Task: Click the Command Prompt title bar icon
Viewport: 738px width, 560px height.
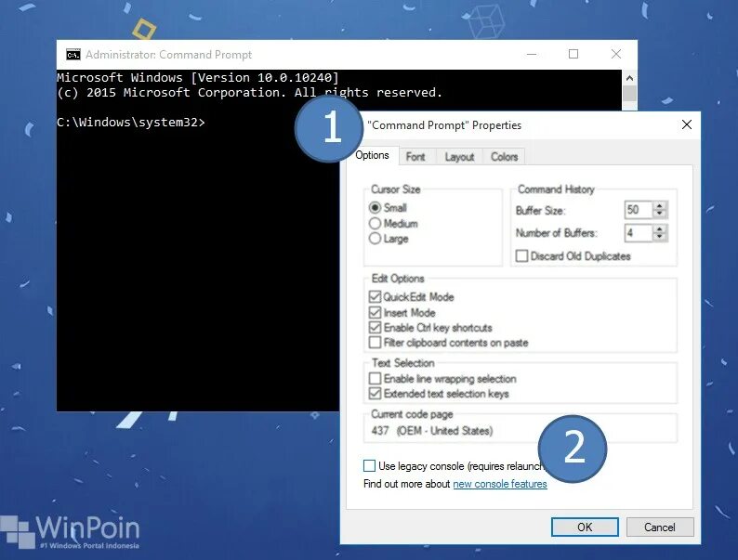Action: pos(72,55)
